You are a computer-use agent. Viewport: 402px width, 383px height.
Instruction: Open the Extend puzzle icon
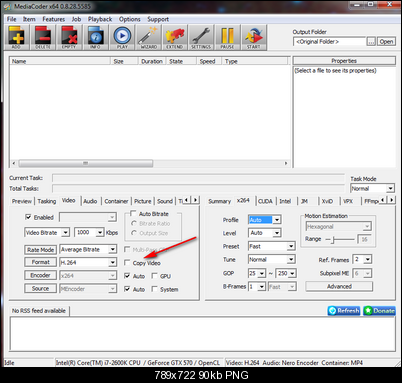[175, 37]
